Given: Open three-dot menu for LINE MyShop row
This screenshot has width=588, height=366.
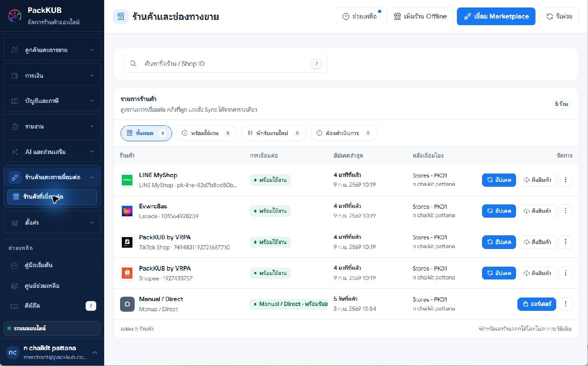Looking at the screenshot, I should point(565,180).
